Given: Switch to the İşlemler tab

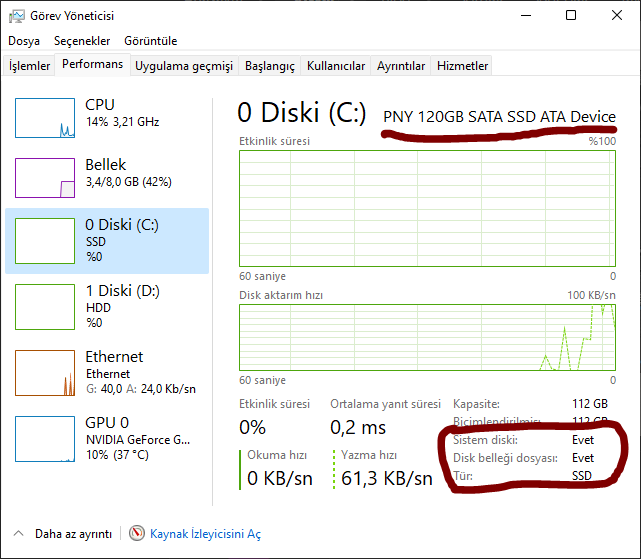Looking at the screenshot, I should tap(30, 66).
